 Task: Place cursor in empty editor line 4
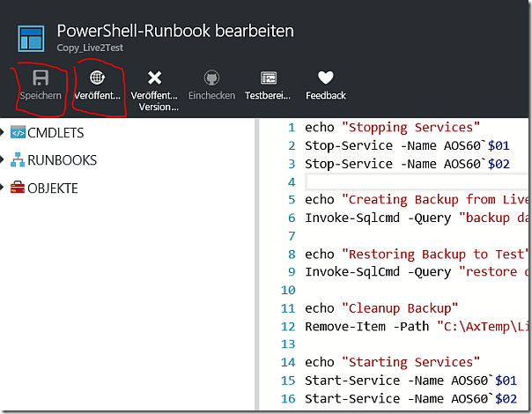click(417, 181)
